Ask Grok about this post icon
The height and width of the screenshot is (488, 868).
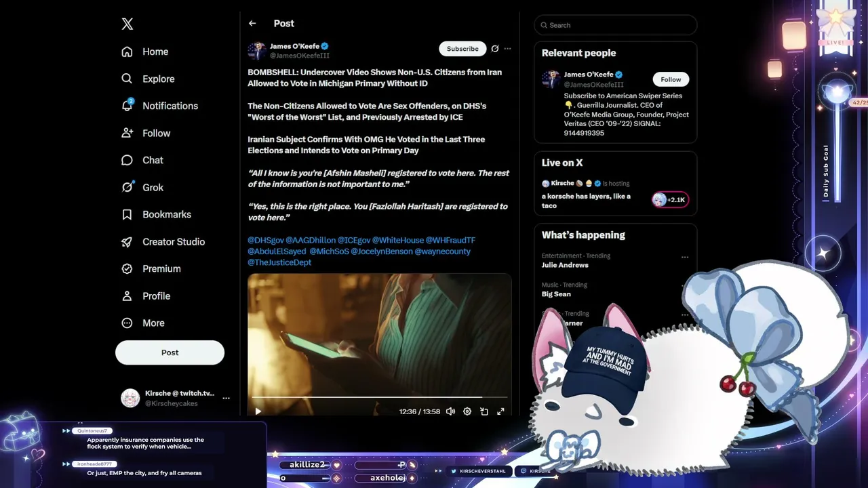(x=495, y=49)
